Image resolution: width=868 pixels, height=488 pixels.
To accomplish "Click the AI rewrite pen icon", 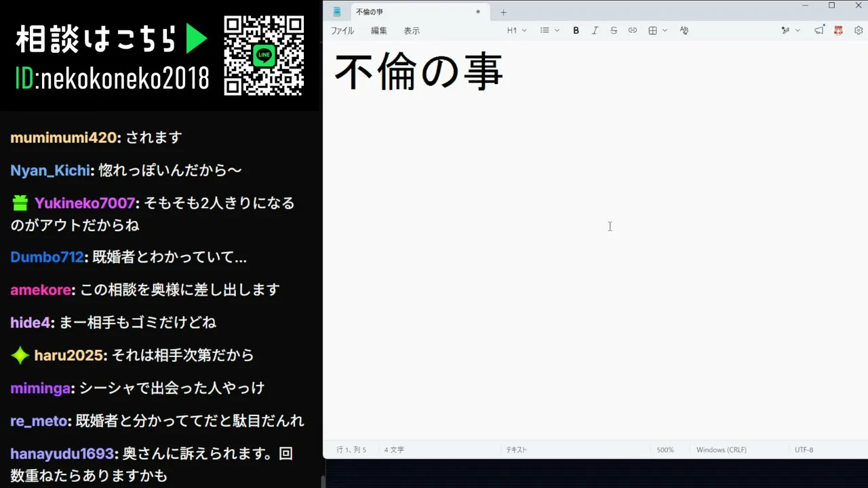I will (x=785, y=30).
